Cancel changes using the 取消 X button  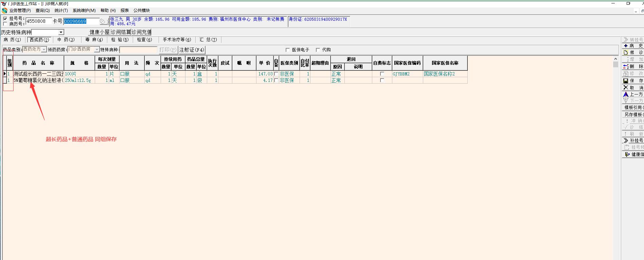coord(633,88)
